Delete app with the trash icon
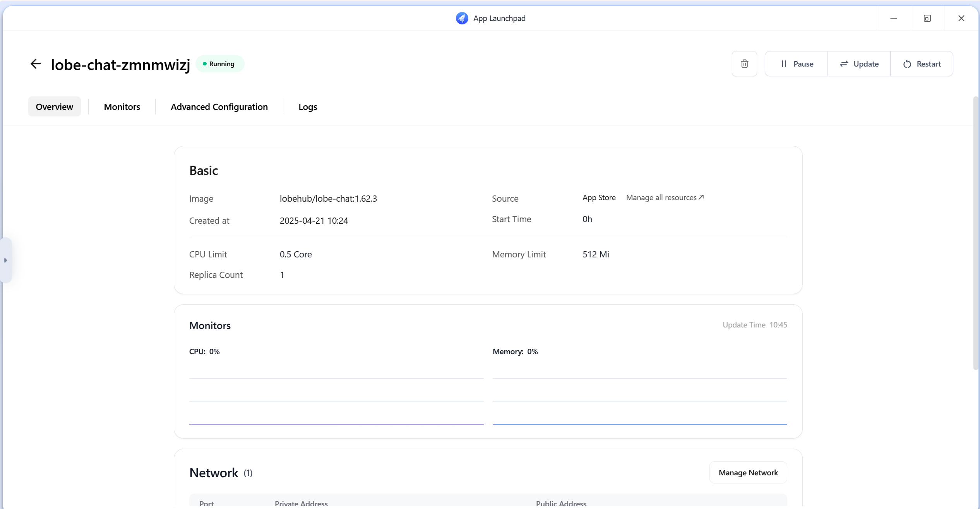 click(744, 64)
